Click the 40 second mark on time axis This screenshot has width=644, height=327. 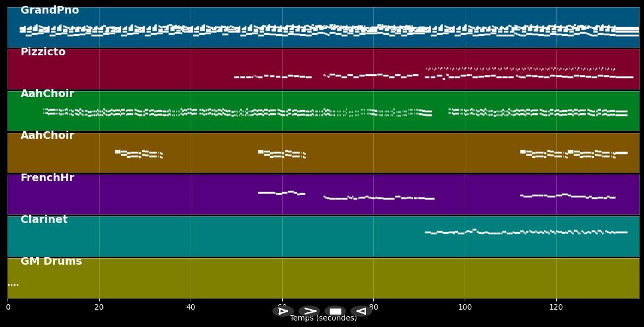(191, 307)
